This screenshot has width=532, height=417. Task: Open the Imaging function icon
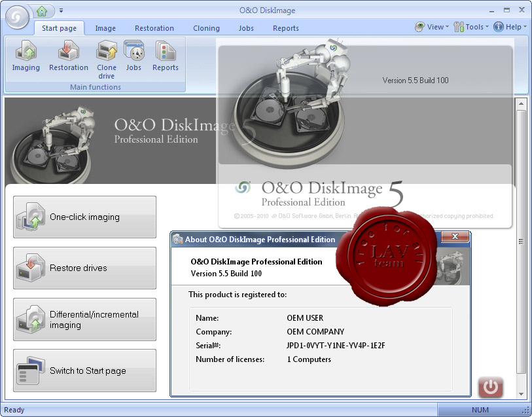[26, 56]
